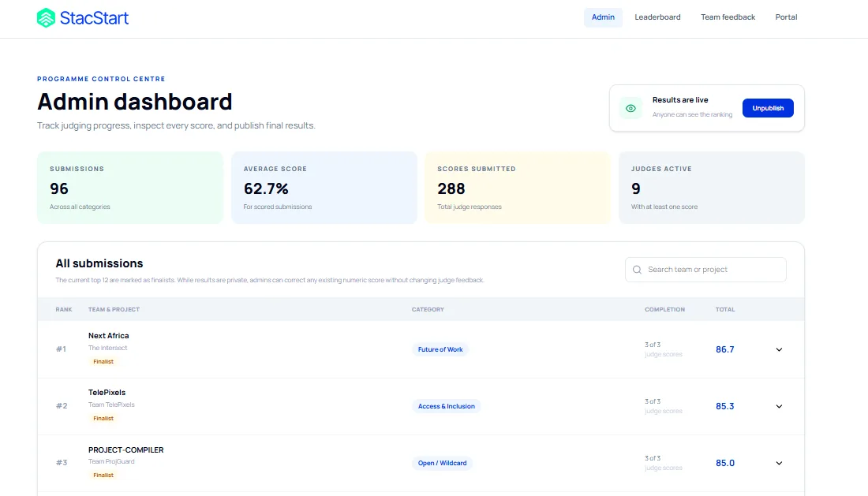
Task: Select the Access & Inclusion category tag
Action: coord(446,406)
